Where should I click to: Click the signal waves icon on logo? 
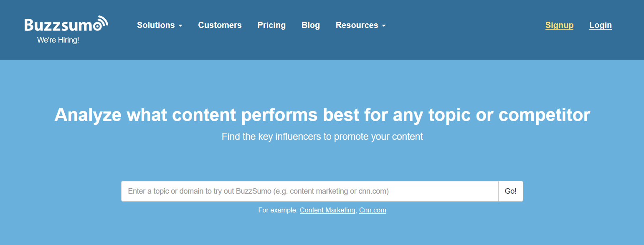[101, 23]
